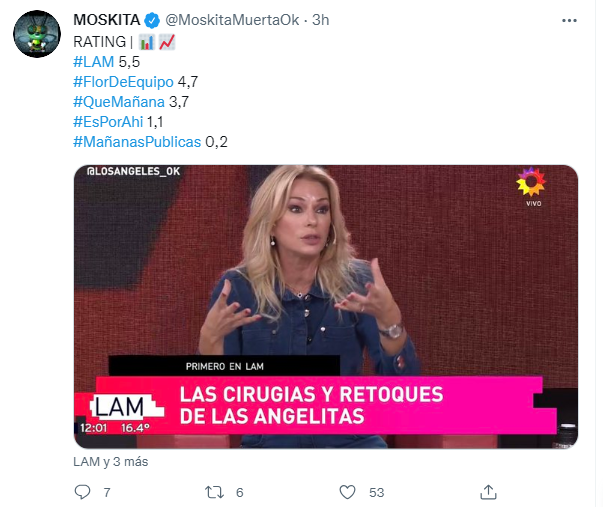Open the #MañanasPublicas hashtag

(x=137, y=142)
